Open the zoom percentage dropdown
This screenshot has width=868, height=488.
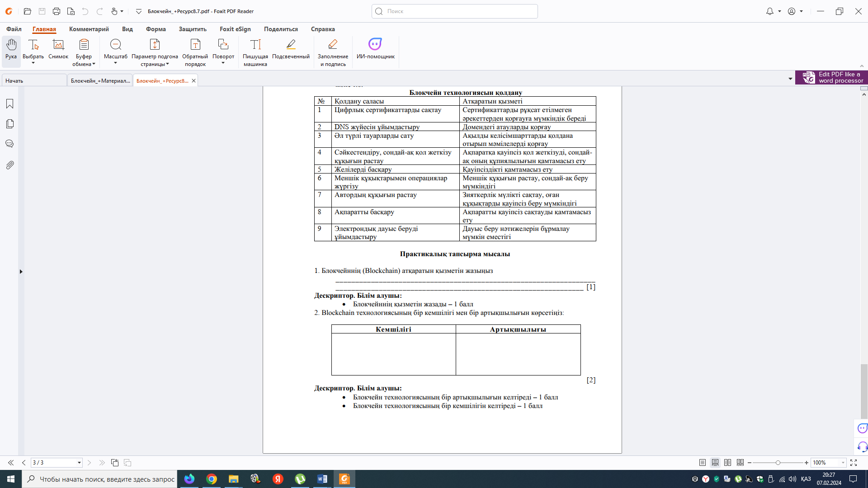pyautogui.click(x=843, y=463)
